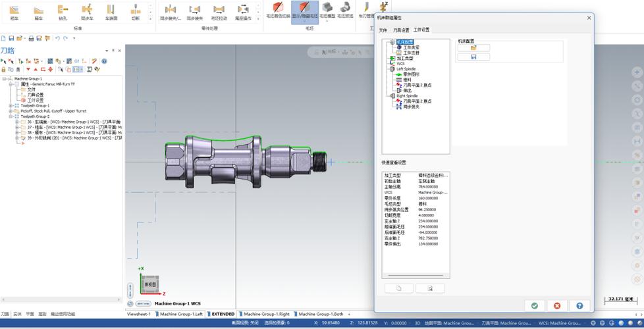Click the red down-arrow move insert icon

tap(28, 69)
